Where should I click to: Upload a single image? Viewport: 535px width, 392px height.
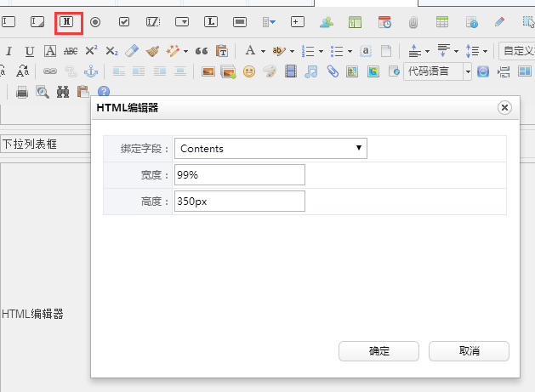coord(208,71)
